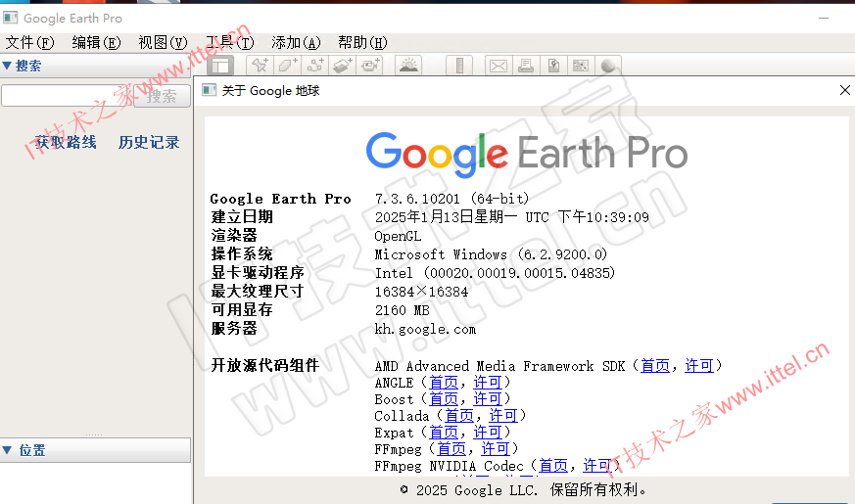Open the FFmpeg NVIDIA Codec 首页 link
Image resolution: width=855 pixels, height=504 pixels.
[553, 466]
